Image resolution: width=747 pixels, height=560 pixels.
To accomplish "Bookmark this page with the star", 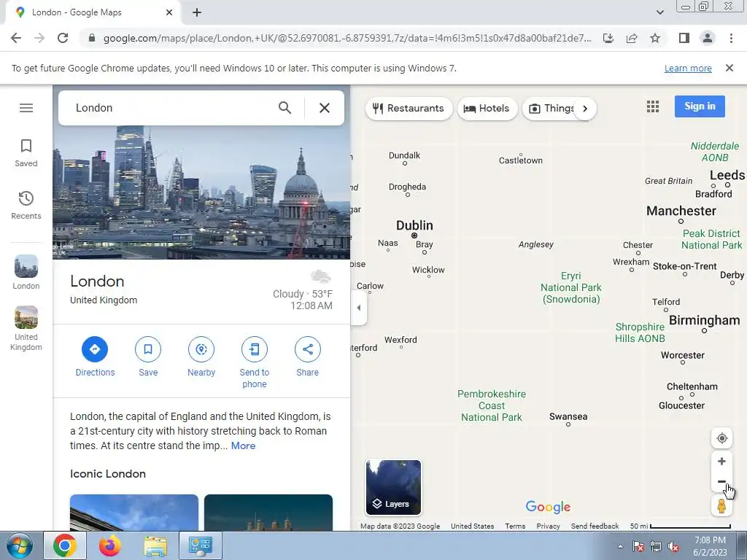I will click(x=655, y=38).
